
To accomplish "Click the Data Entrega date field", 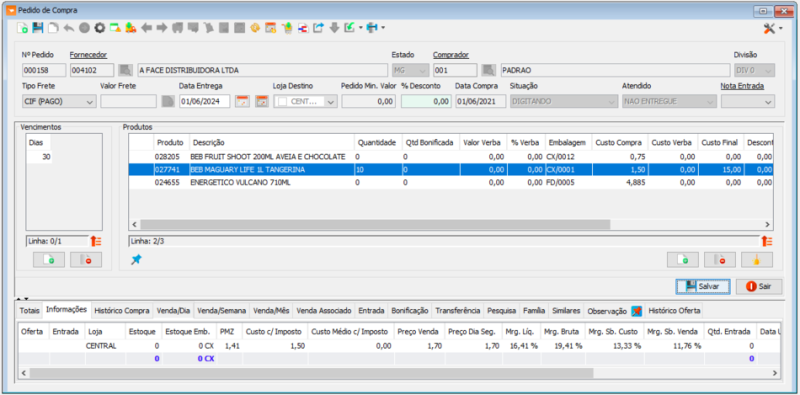I will pyautogui.click(x=205, y=102).
